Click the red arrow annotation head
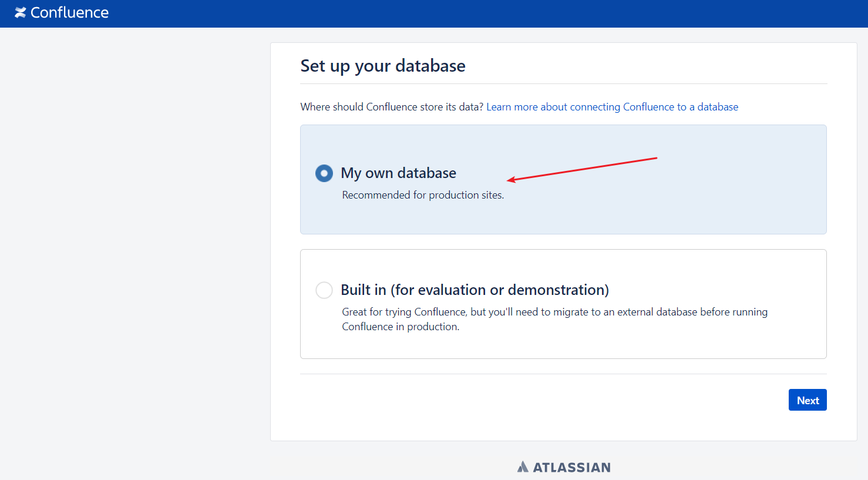Screen dimensions: 868x480 click(511, 180)
